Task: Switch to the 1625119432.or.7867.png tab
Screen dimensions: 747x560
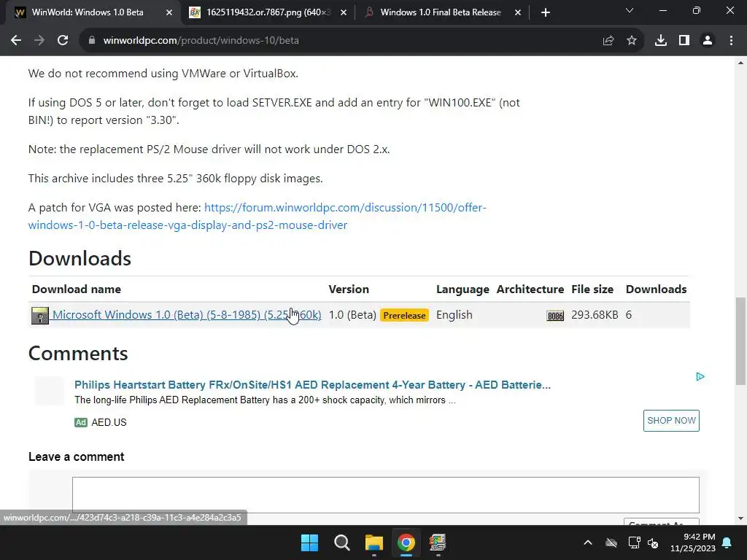Action: (x=268, y=12)
